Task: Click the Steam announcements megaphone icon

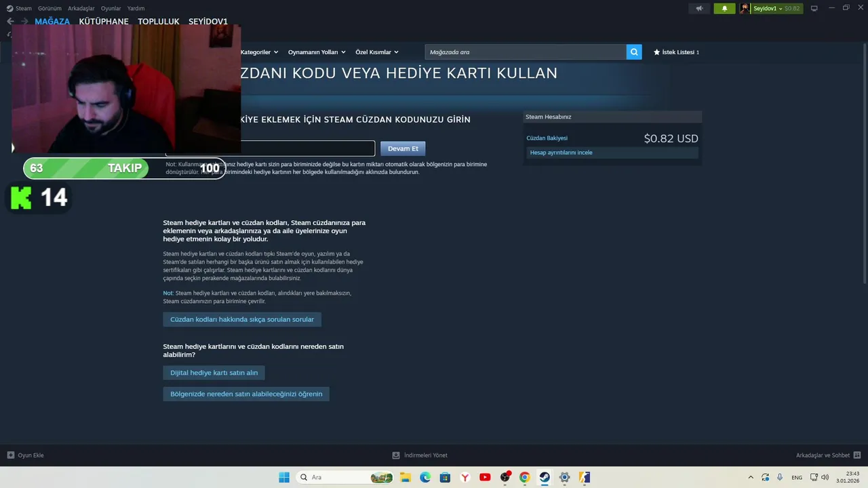Action: pyautogui.click(x=699, y=8)
